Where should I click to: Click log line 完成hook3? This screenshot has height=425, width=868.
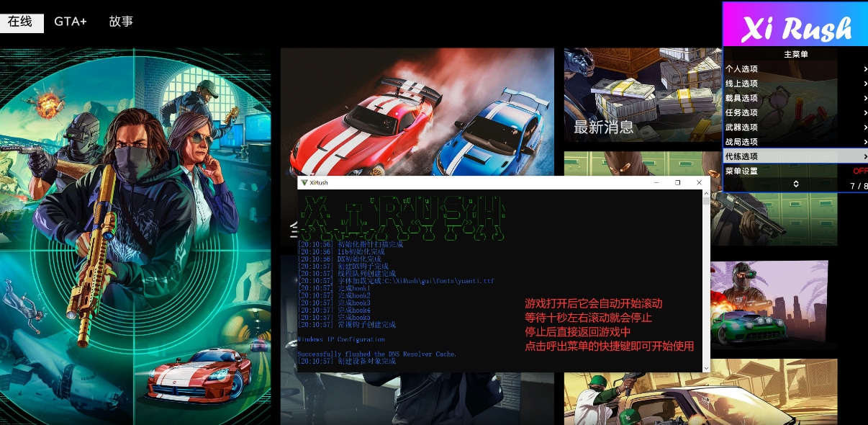coord(334,303)
